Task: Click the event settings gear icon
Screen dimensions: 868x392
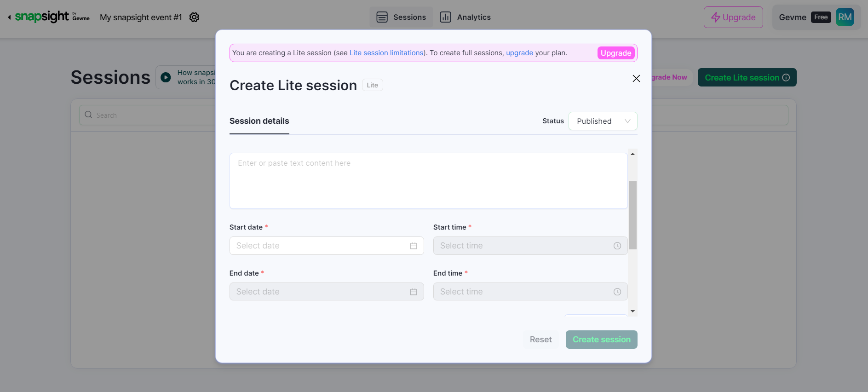Action: pyautogui.click(x=194, y=17)
